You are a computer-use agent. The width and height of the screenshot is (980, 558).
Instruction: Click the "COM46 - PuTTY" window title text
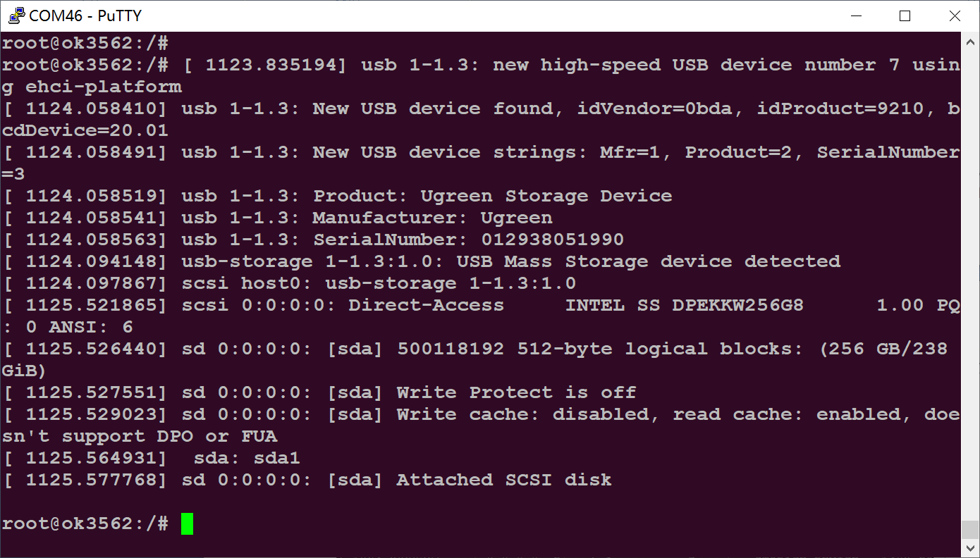tap(83, 15)
